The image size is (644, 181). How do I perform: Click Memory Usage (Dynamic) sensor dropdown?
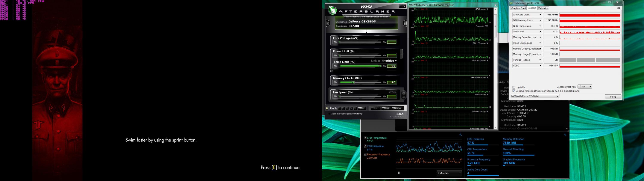[x=540, y=54]
